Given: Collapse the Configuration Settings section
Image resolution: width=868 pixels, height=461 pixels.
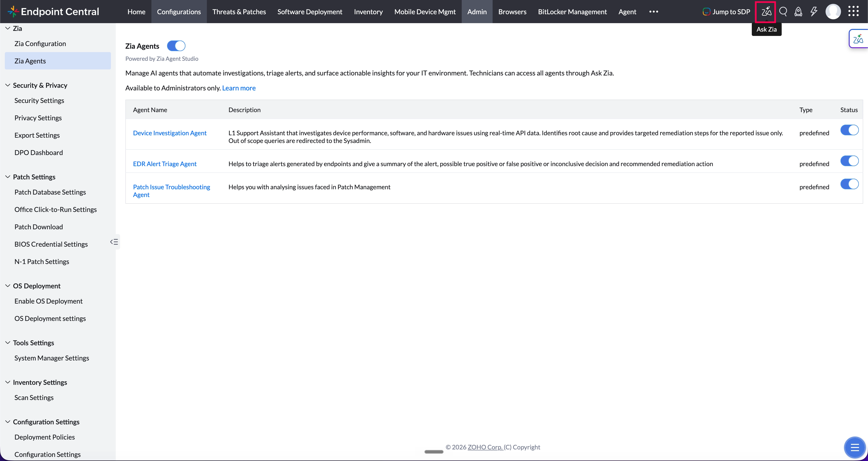Looking at the screenshot, I should (8, 422).
